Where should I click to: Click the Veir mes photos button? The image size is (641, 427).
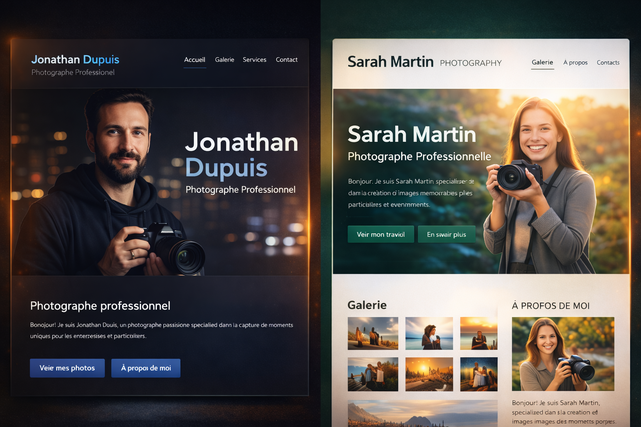pyautogui.click(x=67, y=368)
